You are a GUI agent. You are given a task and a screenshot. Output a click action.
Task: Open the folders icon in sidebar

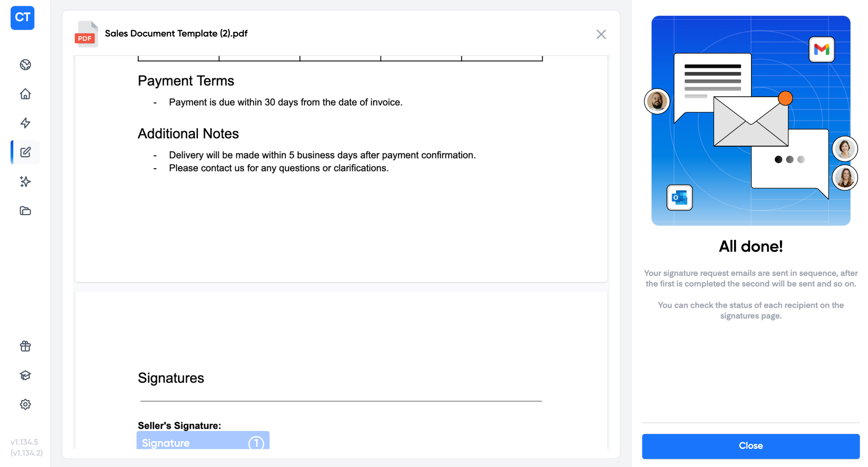pyautogui.click(x=25, y=211)
